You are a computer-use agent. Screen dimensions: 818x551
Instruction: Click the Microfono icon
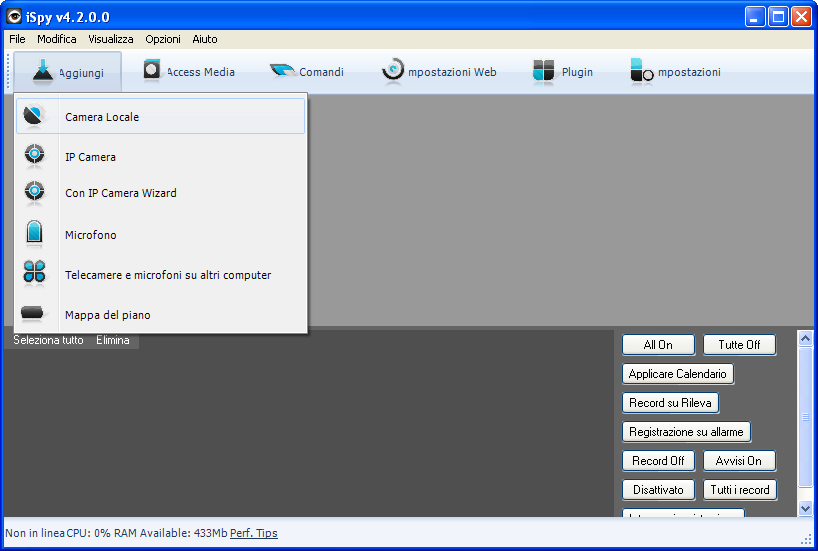pos(34,234)
